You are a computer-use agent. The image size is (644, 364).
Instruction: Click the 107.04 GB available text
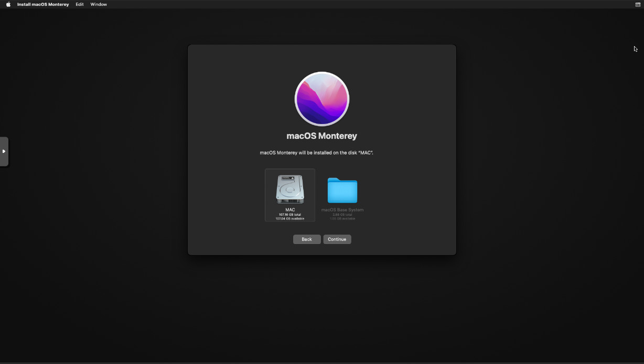click(x=290, y=219)
